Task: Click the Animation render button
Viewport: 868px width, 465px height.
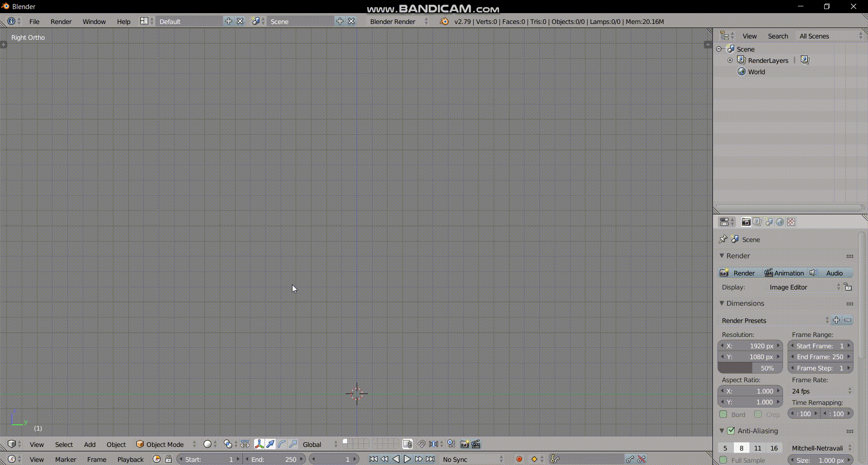Action: point(784,273)
